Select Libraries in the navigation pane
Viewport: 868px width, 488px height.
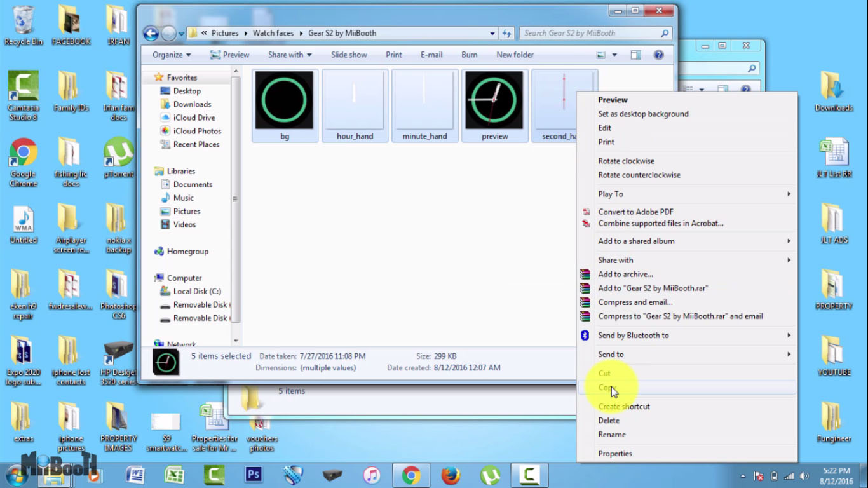[180, 171]
